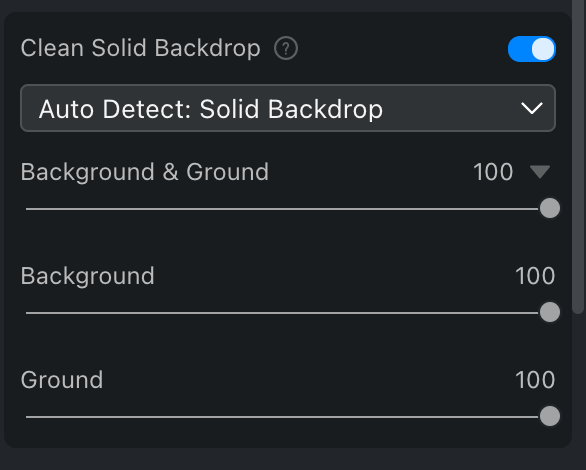Click the Clean Solid Backdrop title label
Viewport: 586px width, 470px height.
(x=141, y=49)
